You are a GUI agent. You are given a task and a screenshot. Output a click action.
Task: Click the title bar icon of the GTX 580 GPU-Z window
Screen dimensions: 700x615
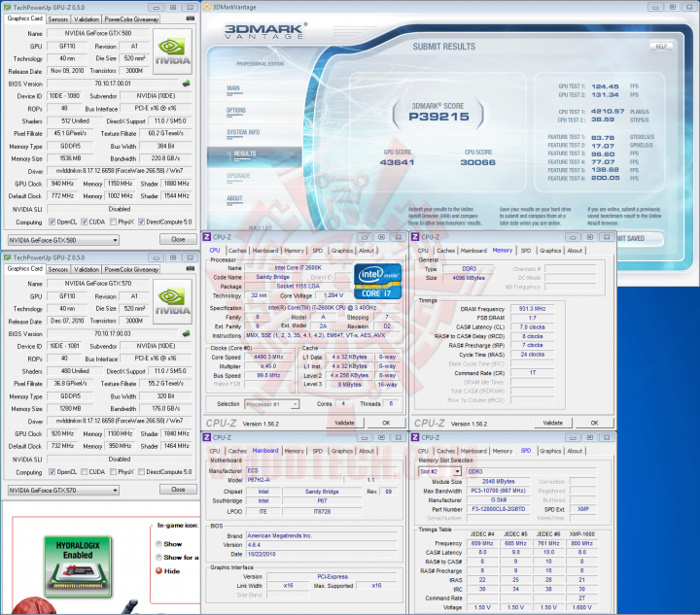(x=8, y=7)
